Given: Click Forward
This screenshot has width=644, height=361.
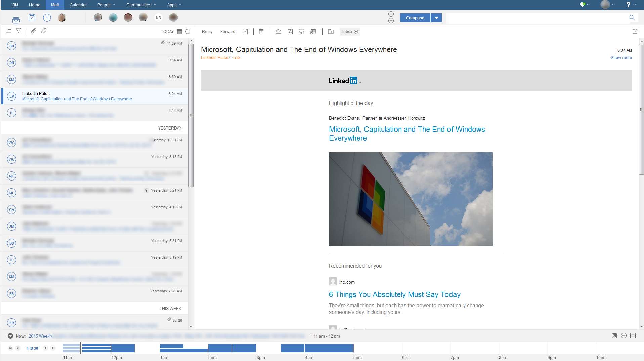Looking at the screenshot, I should click(228, 32).
